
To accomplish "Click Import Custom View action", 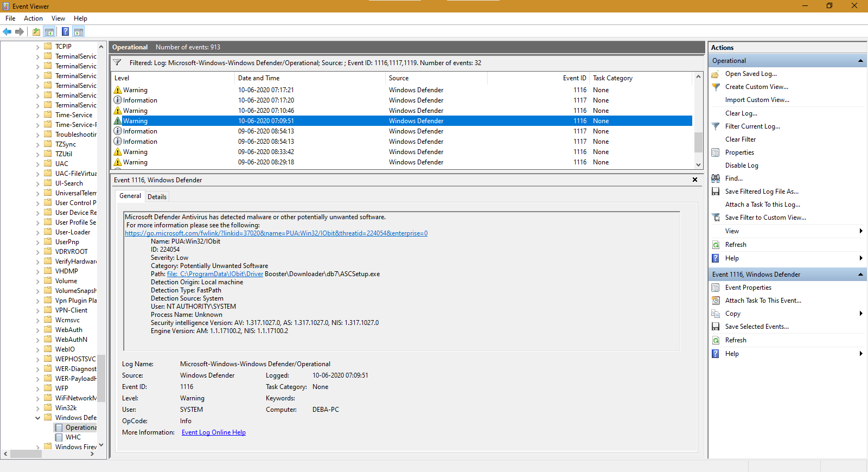I will click(x=757, y=100).
